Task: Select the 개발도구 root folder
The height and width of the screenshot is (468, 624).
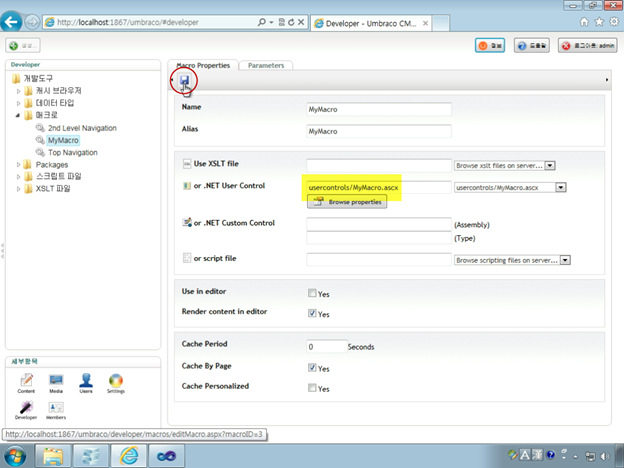Action: point(38,79)
